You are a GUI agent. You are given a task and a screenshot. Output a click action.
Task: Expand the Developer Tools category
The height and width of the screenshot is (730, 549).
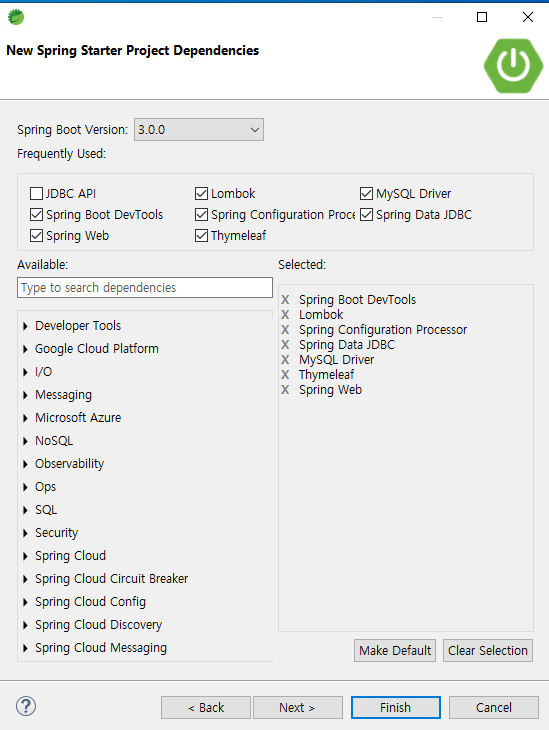coord(25,326)
